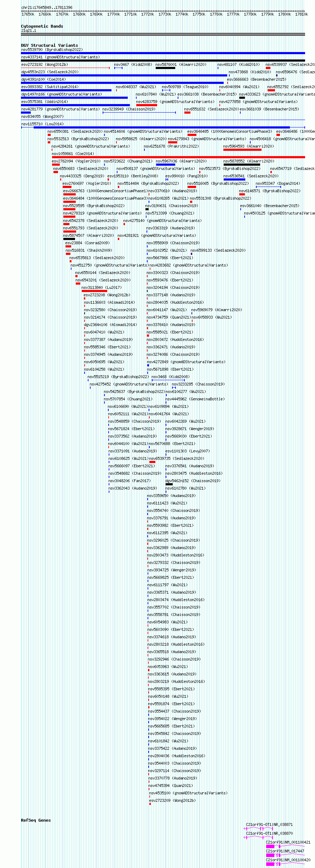This screenshot has width=315, height=868.
Task: Open esv2762094 (Vogler2010) label
Action: [76, 161]
